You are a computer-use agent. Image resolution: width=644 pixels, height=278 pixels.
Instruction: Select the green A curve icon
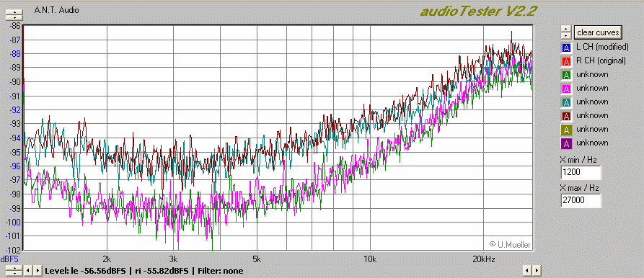pyautogui.click(x=566, y=75)
